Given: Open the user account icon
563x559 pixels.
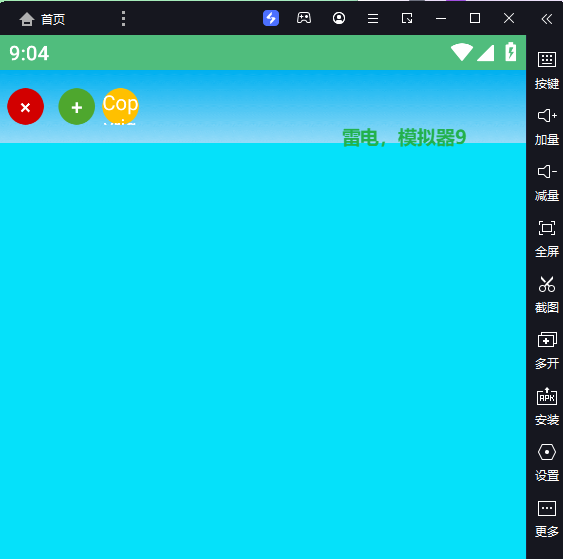Looking at the screenshot, I should (339, 18).
